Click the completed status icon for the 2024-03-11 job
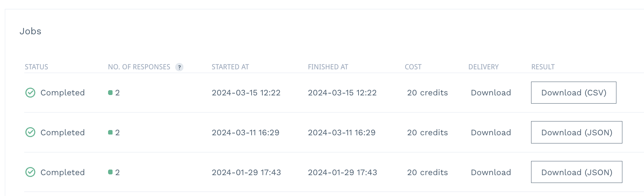644x196 pixels. click(30, 132)
